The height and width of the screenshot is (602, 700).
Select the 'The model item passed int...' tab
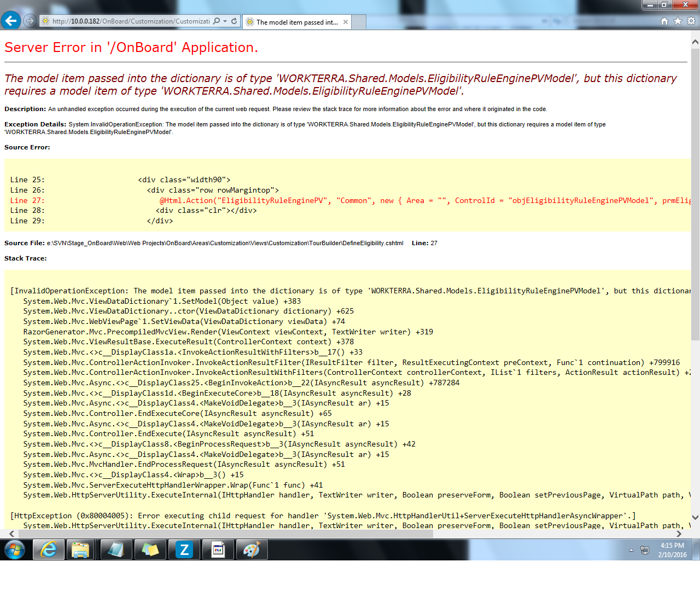click(296, 22)
